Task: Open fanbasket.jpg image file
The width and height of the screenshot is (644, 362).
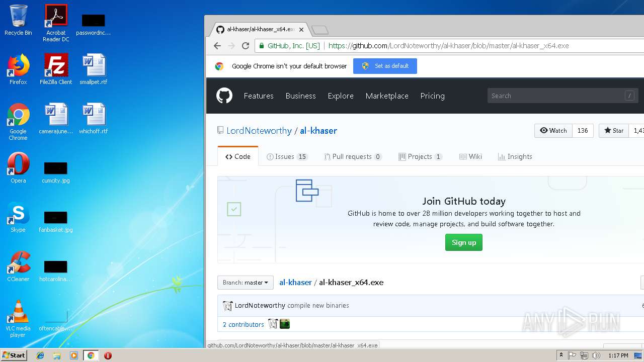Action: click(x=56, y=221)
